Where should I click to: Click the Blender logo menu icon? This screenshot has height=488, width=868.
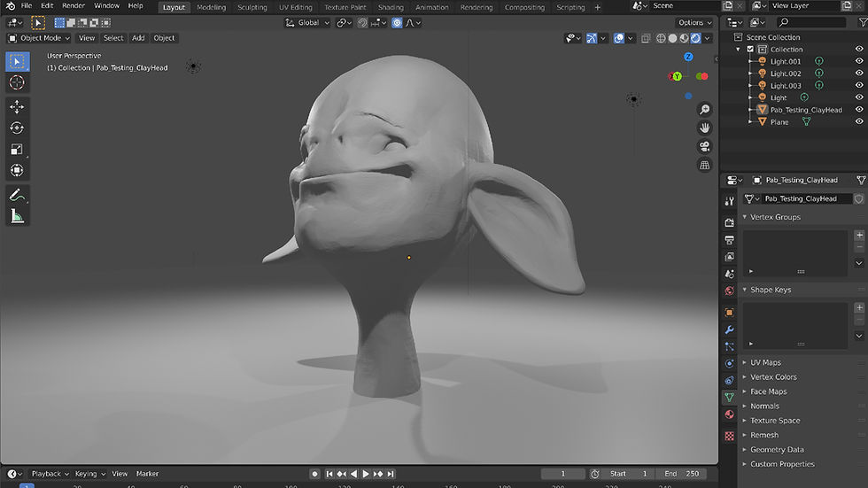(x=10, y=6)
